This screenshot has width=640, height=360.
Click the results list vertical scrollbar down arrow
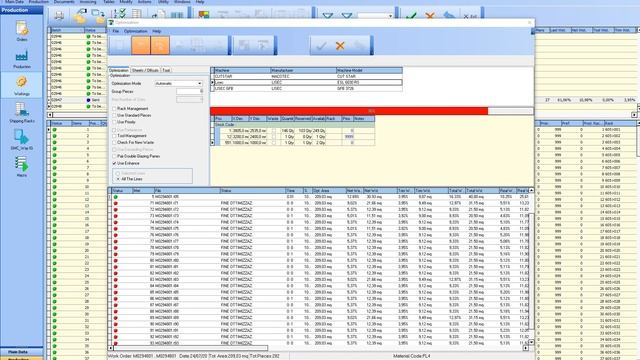[531, 342]
